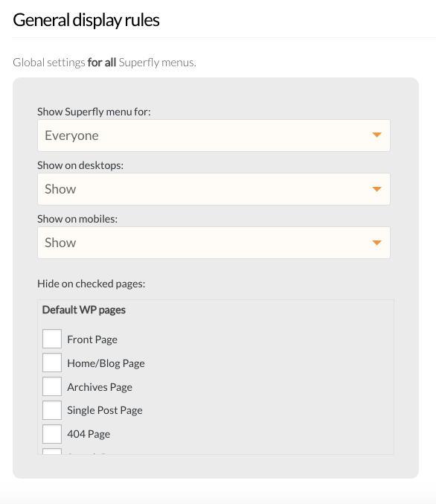Click the 'General display rules' title
This screenshot has height=504, width=436.
pyautogui.click(x=86, y=20)
